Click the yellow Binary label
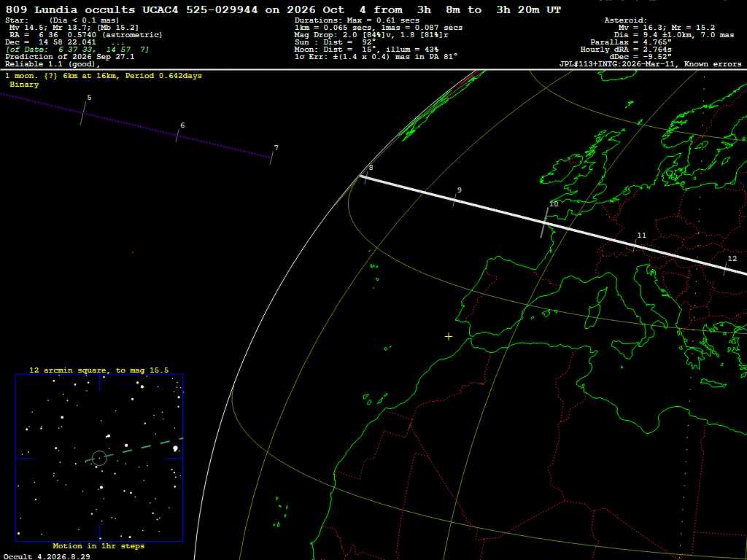 (24, 85)
